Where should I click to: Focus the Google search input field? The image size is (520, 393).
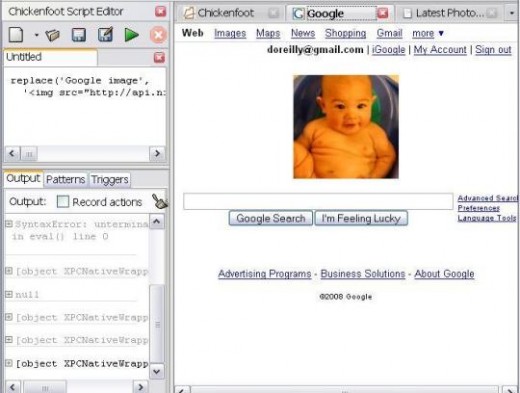tap(318, 201)
